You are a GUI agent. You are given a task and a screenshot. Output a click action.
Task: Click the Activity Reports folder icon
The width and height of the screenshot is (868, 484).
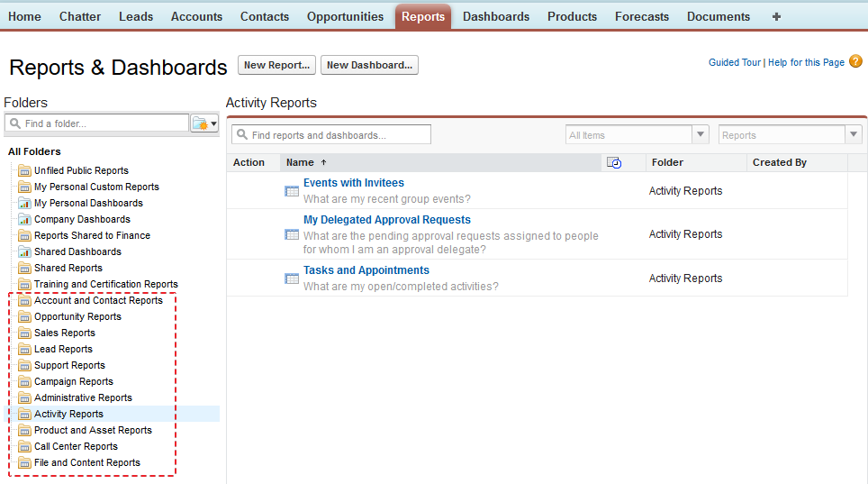tap(24, 414)
